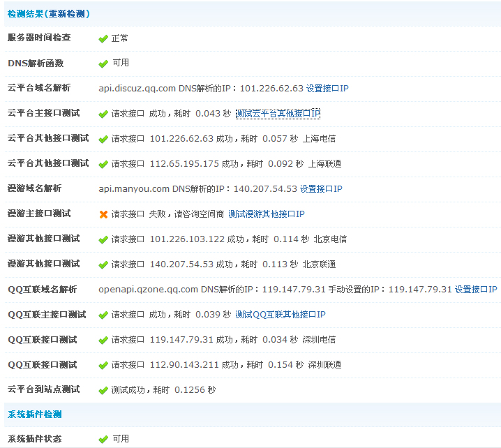Image resolution: width=501 pixels, height=448 pixels.
Task: Click green check icon for QQ互联主接口测试
Action: tap(103, 315)
